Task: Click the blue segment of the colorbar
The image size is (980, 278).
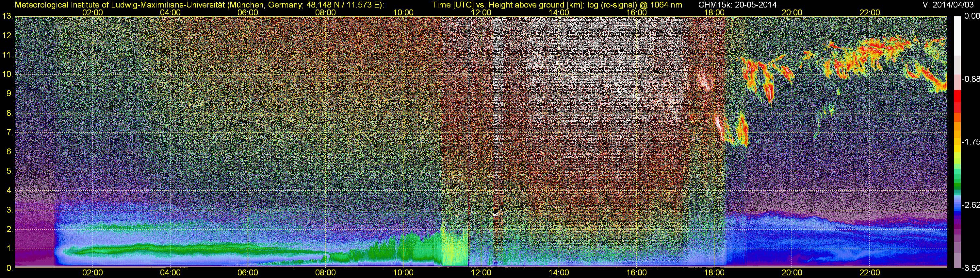Action: [957, 212]
